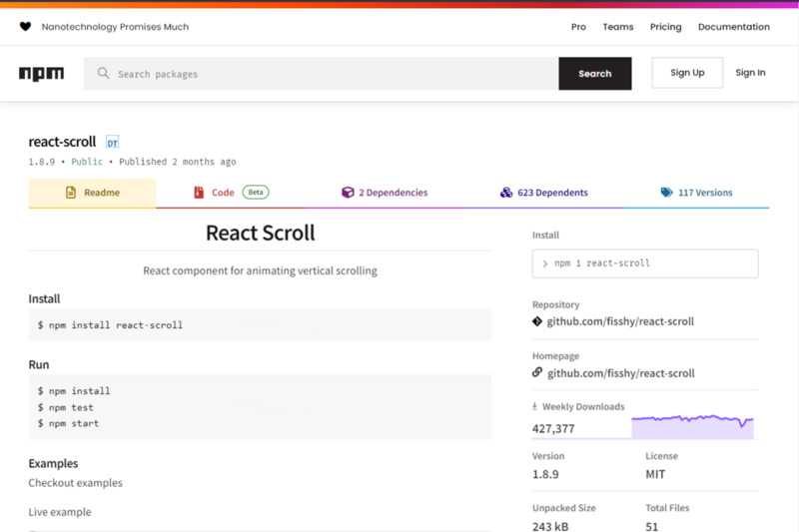Switch to the Readme tab
The image size is (799, 532).
[x=92, y=193]
